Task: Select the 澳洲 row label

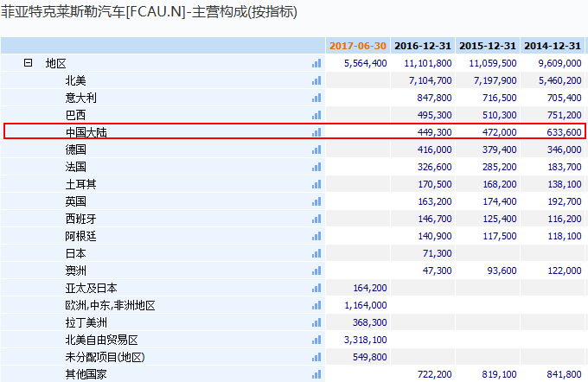Action: (x=76, y=271)
